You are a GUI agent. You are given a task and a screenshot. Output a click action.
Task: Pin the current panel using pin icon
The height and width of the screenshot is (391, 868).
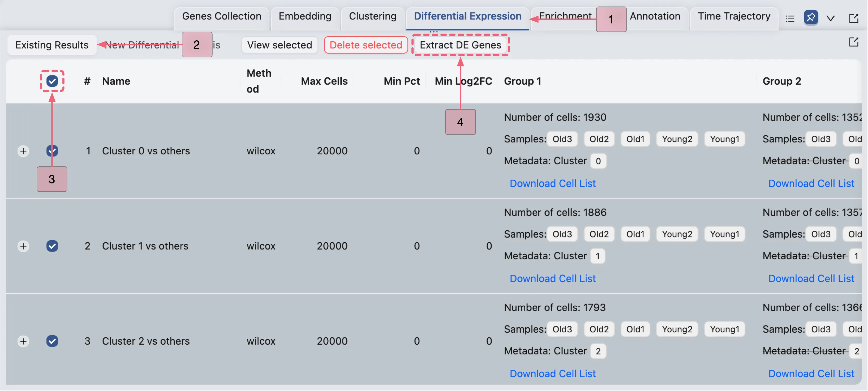coord(811,18)
